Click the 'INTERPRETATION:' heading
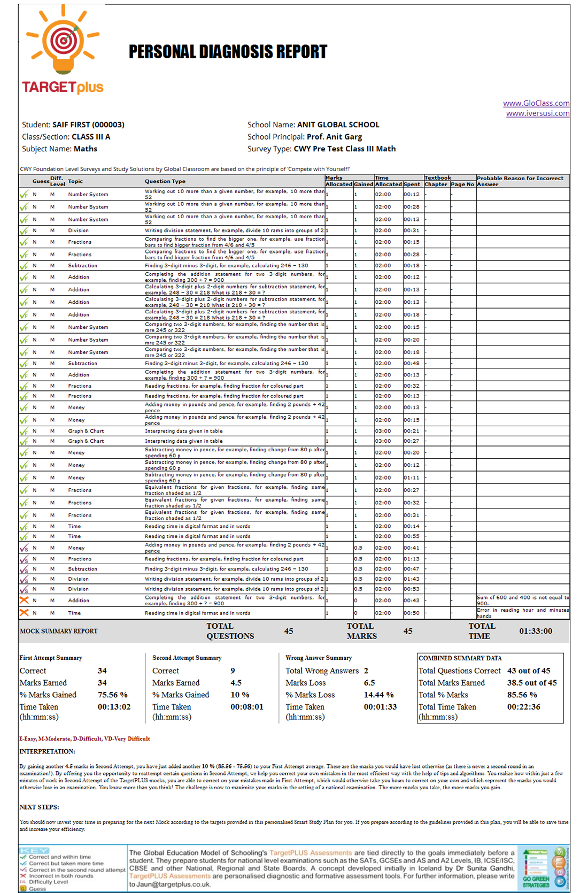This screenshot has height=893, width=588. click(48, 751)
